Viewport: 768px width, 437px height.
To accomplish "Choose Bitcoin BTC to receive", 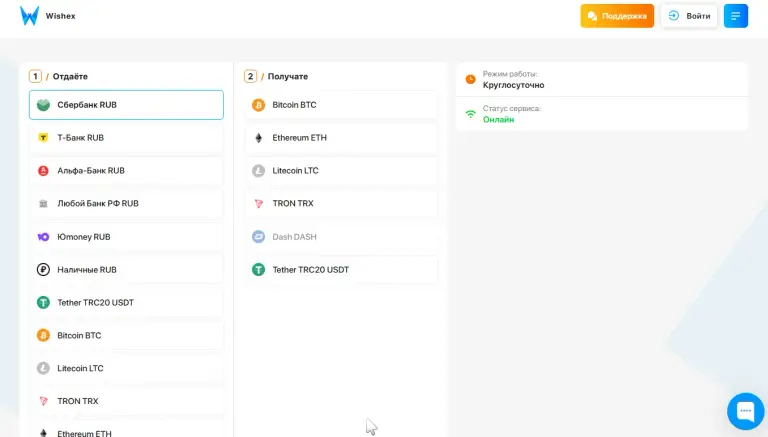I will [341, 105].
